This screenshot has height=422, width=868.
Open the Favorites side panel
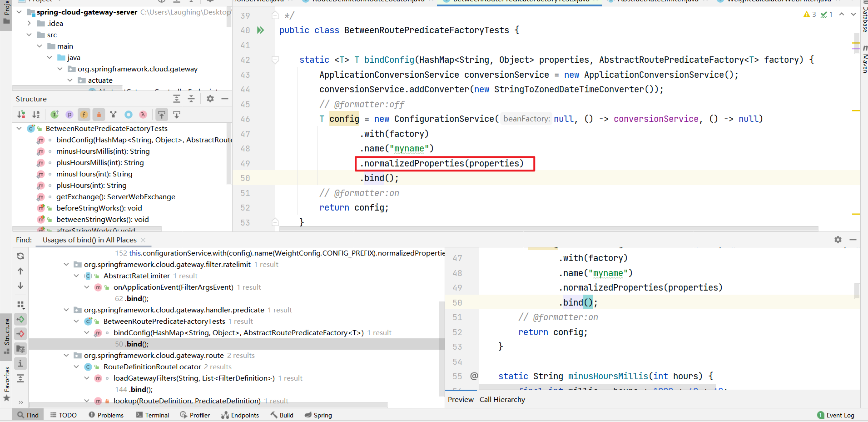6,384
